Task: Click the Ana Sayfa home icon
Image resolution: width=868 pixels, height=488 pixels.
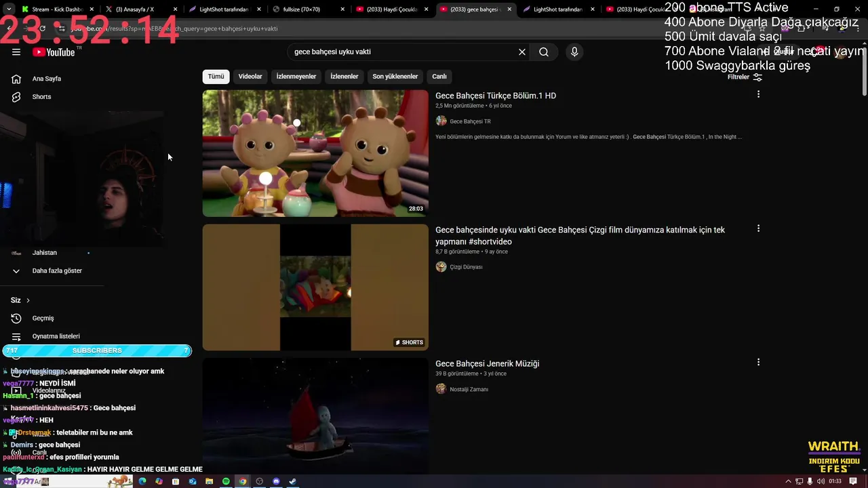Action: coord(16,79)
